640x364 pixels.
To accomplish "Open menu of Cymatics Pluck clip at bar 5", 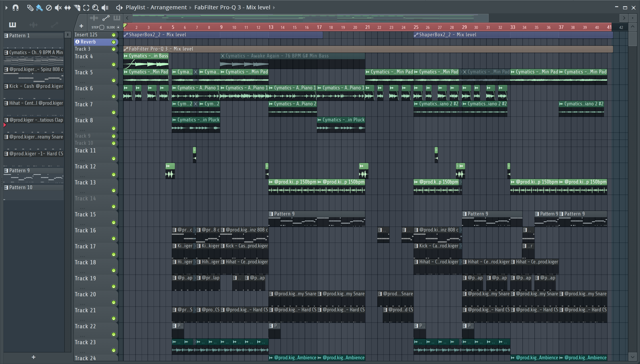I will pos(174,120).
